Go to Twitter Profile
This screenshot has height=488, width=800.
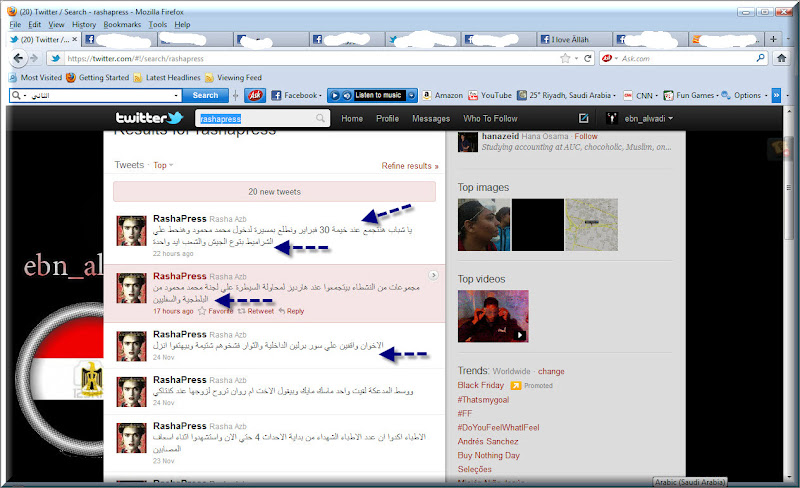point(387,118)
